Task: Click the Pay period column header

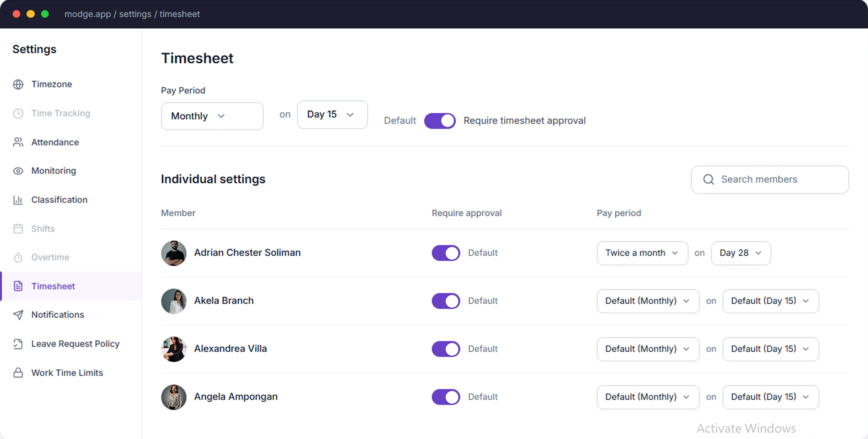Action: tap(619, 213)
